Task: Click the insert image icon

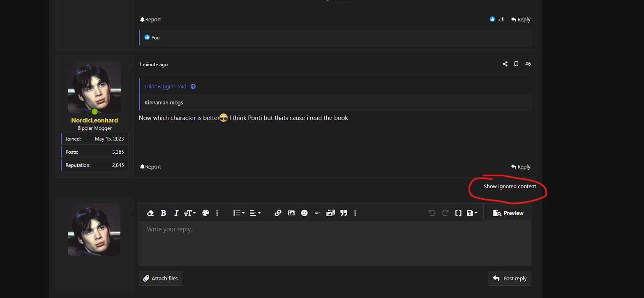Action: [x=291, y=213]
